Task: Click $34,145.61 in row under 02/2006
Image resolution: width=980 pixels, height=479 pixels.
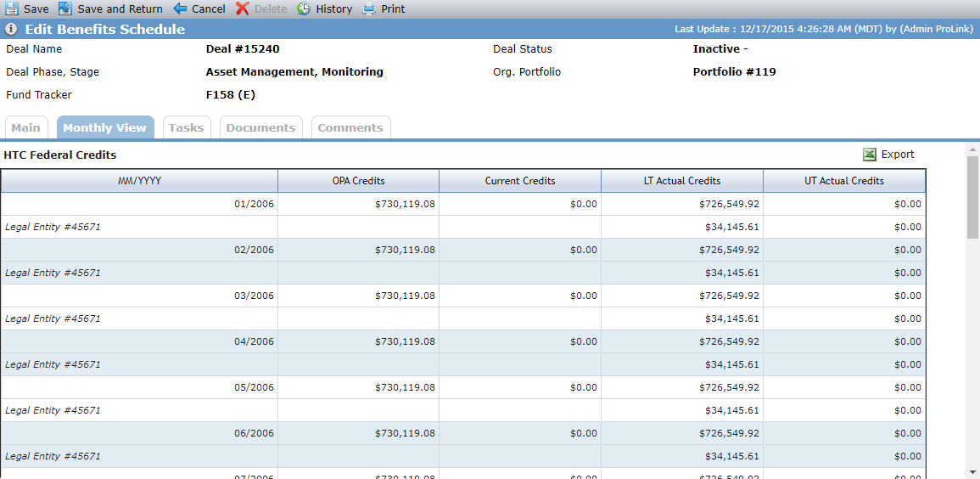Action: pyautogui.click(x=732, y=273)
